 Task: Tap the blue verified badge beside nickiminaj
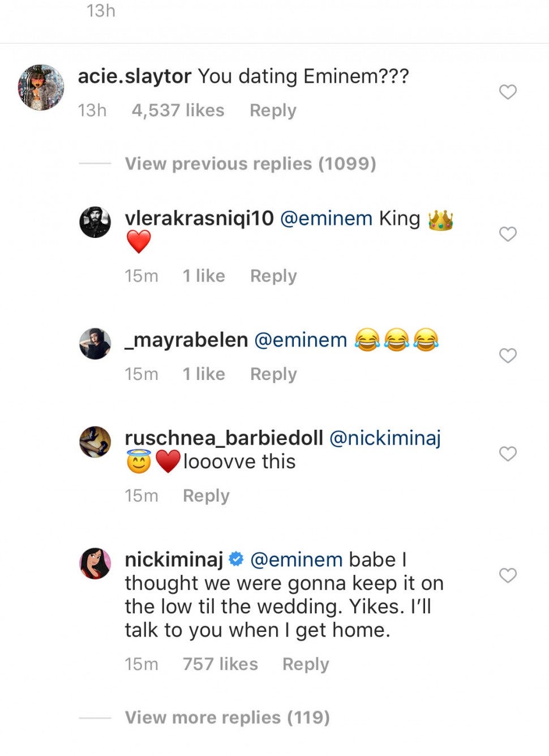[x=236, y=559]
